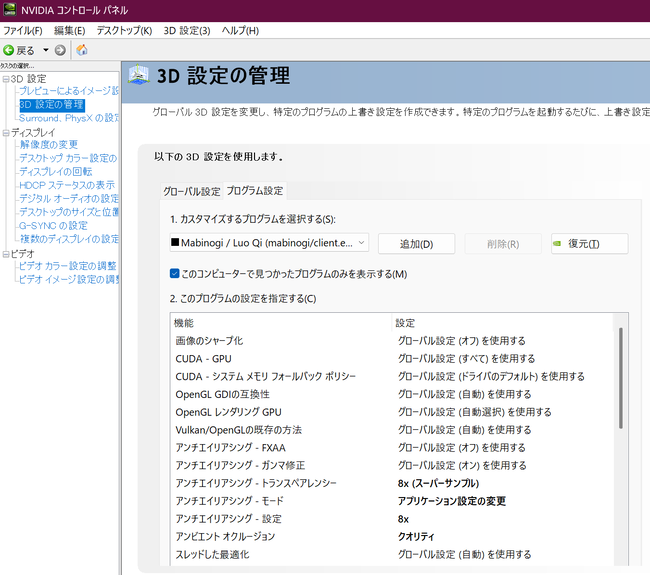Image resolution: width=650 pixels, height=575 pixels.
Task: Open G-SYNC の設定 tree item
Action: [x=53, y=226]
